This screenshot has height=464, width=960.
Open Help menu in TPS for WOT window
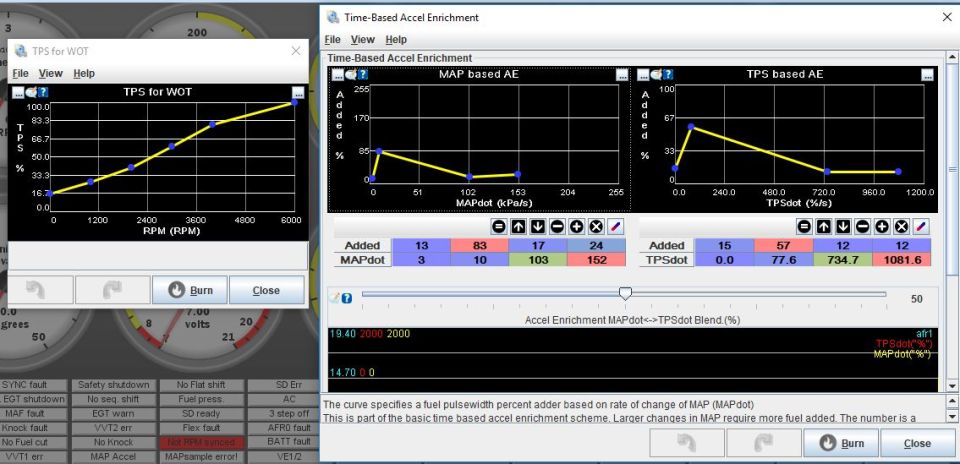84,73
